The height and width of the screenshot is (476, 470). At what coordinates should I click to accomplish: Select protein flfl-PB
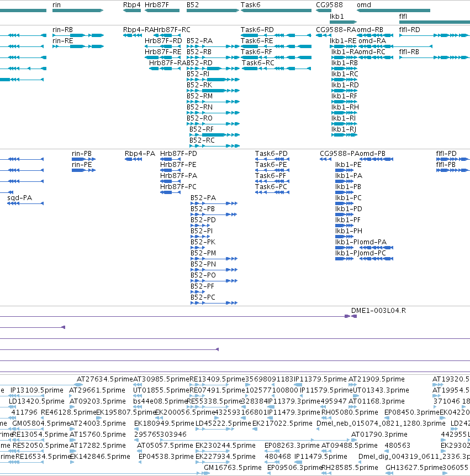tap(446, 165)
